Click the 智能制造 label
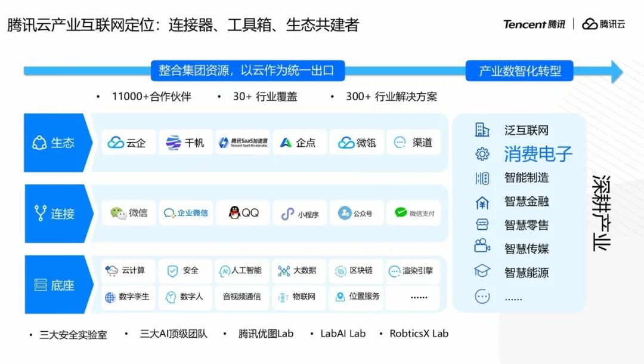Viewport: 644px width, 364px height. point(527,178)
